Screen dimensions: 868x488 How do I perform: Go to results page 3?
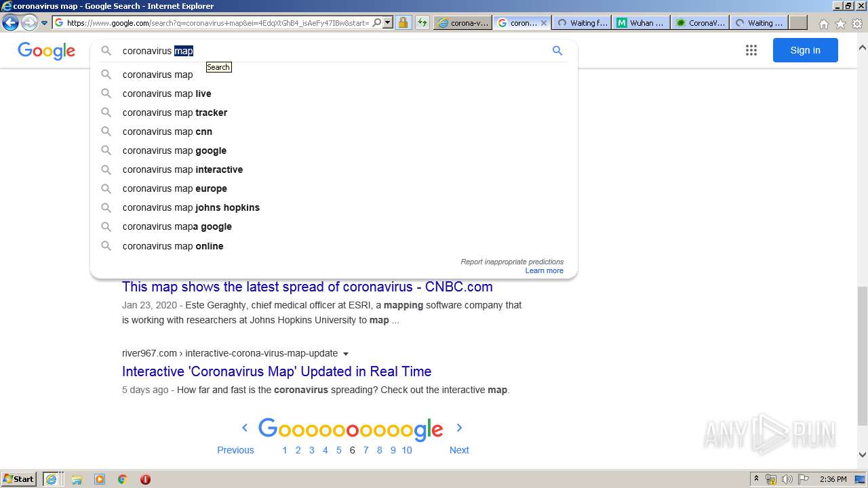pyautogui.click(x=311, y=450)
